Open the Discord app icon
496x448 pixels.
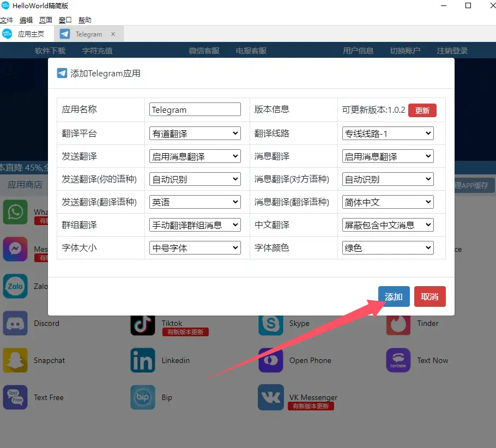tap(15, 323)
